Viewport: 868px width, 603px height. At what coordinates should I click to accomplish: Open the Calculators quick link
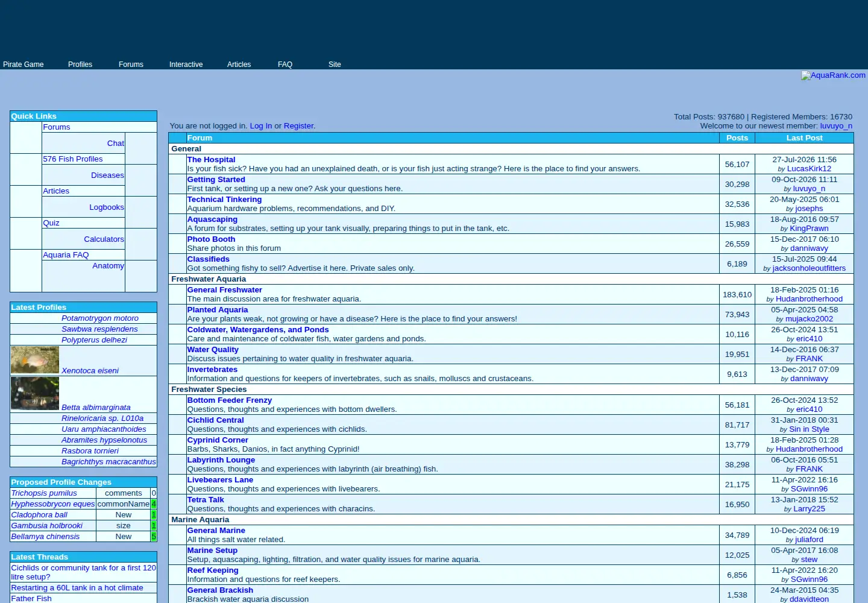tap(104, 239)
